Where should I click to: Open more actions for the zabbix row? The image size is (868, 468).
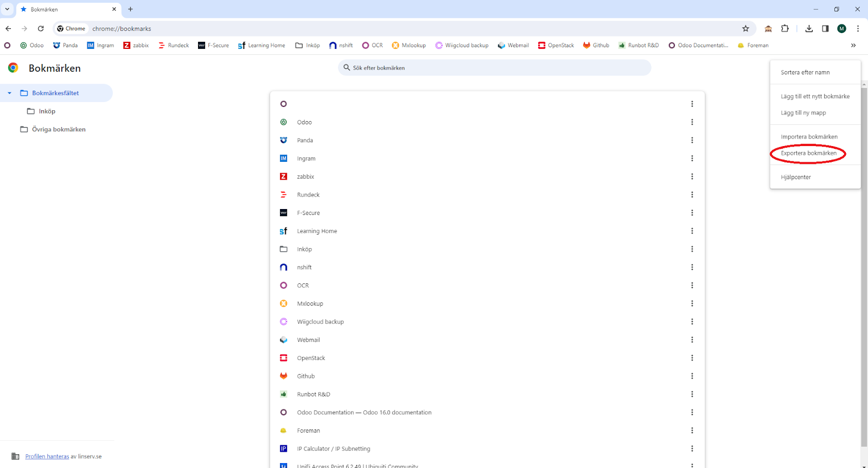click(692, 176)
